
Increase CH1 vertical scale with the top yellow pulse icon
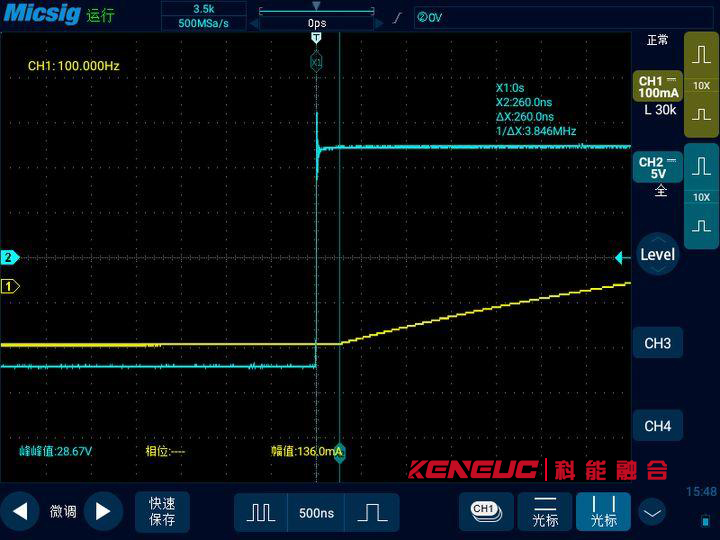pos(701,56)
